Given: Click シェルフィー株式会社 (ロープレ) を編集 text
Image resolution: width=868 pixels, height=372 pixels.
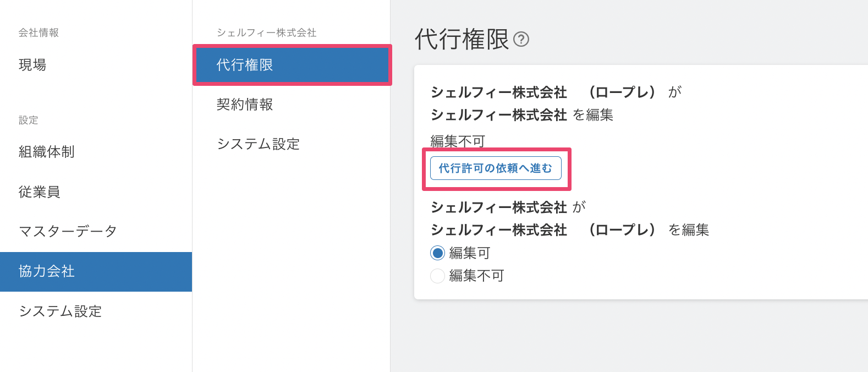Looking at the screenshot, I should (x=570, y=229).
